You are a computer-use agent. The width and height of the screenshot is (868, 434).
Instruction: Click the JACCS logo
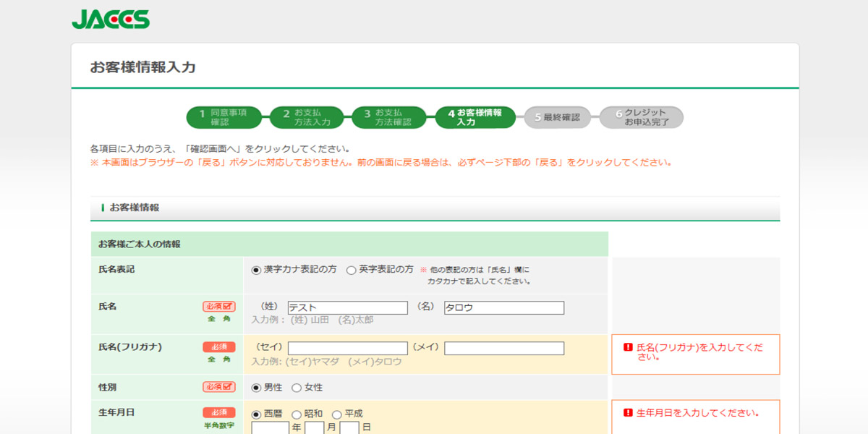click(112, 18)
